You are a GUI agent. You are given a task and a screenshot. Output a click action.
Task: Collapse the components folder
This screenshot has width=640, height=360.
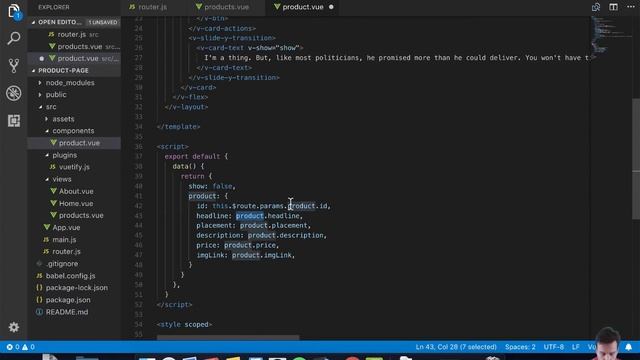point(73,131)
